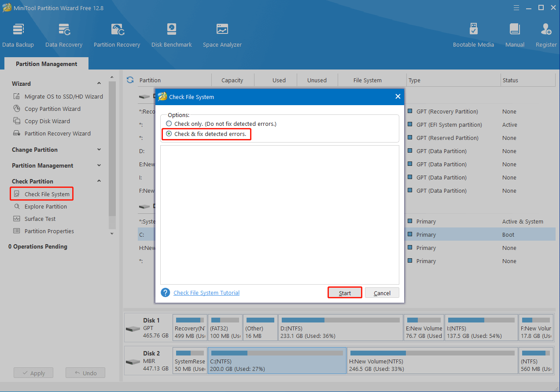Open the Partition Recovery tool
Screen dimensions: 560x392
(116, 34)
